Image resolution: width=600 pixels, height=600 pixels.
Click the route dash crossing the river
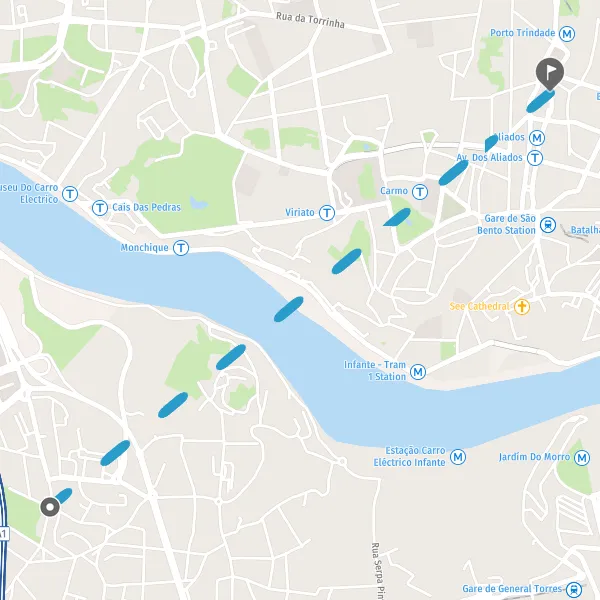click(289, 309)
